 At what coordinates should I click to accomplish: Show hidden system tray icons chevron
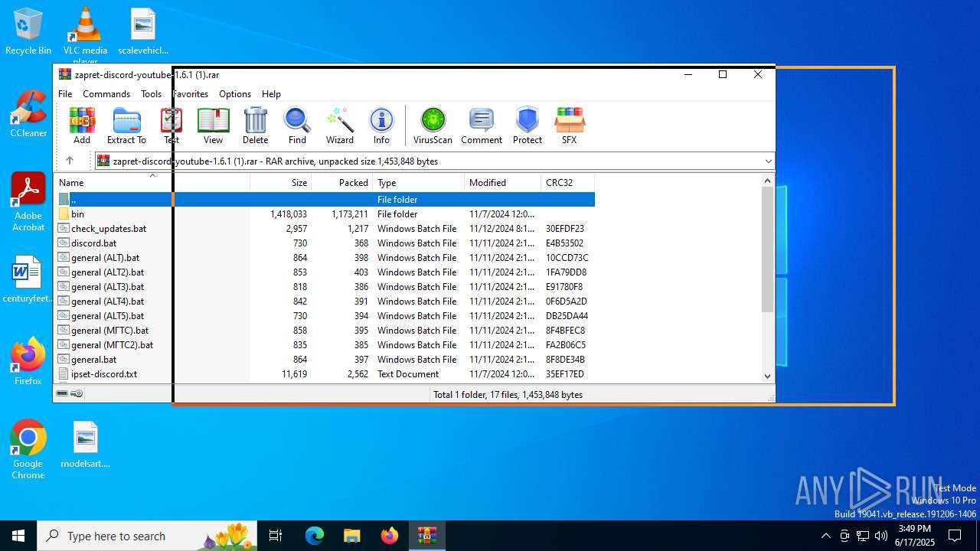pyautogui.click(x=825, y=536)
